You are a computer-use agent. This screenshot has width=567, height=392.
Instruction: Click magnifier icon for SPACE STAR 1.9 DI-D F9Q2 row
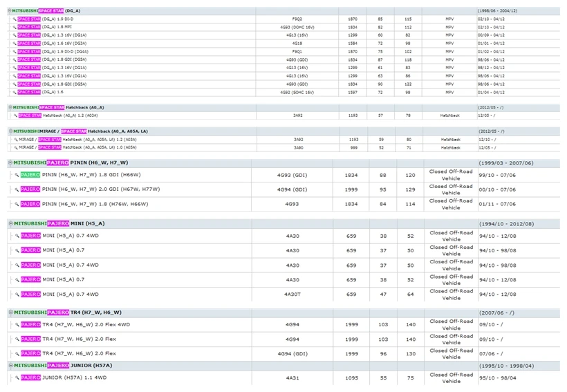(15, 19)
